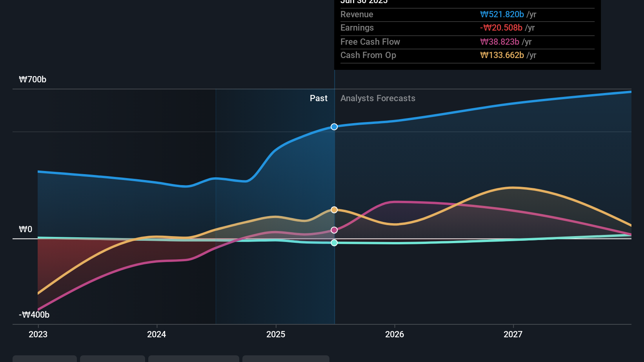
Task: Select the 2026 x-axis label
Action: click(x=395, y=334)
